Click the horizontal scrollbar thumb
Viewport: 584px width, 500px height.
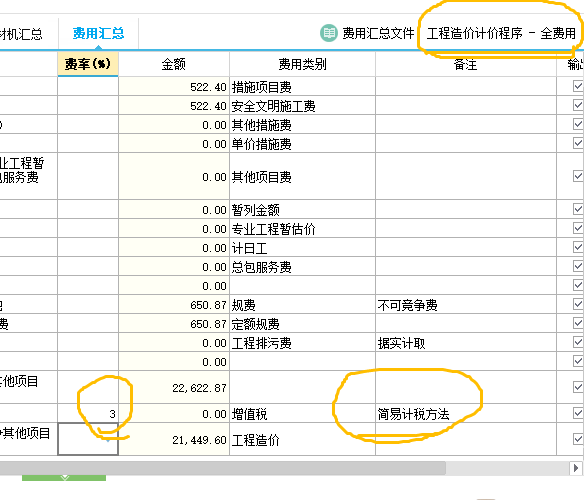(x=223, y=468)
